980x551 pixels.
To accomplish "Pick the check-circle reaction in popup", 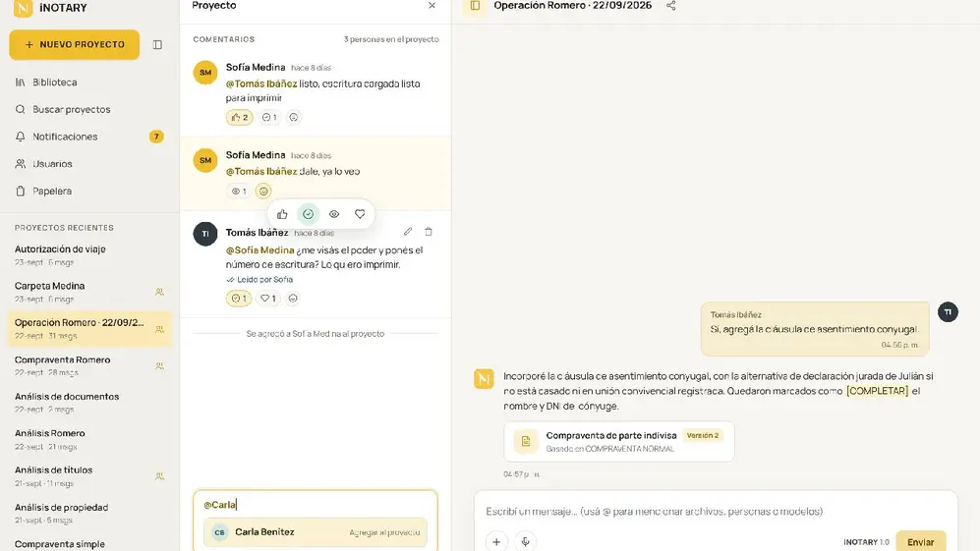I will (x=308, y=214).
